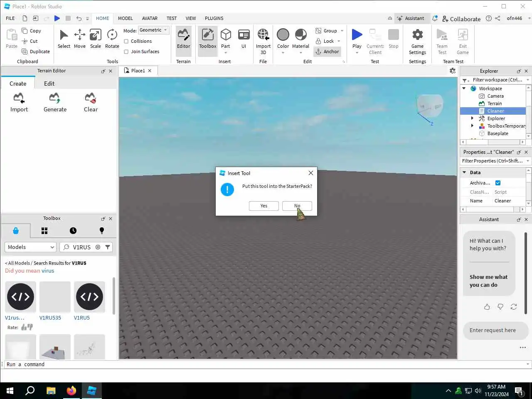Click Show me what you can do

point(488,281)
